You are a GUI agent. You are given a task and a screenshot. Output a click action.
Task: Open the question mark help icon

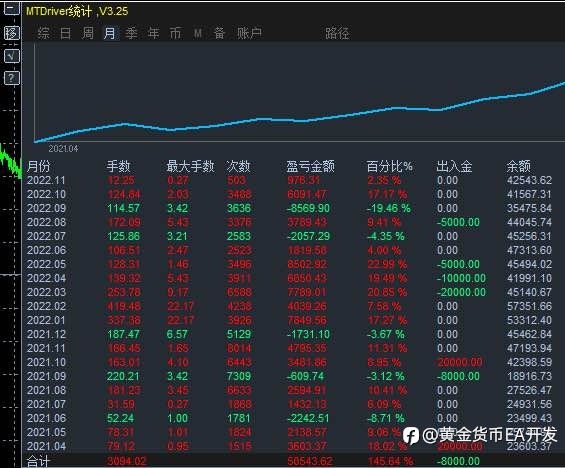pos(11,78)
